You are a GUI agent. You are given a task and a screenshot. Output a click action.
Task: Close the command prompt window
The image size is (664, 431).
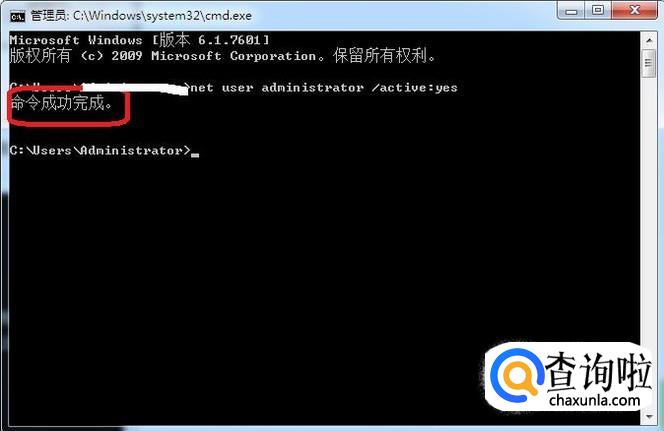pos(634,10)
